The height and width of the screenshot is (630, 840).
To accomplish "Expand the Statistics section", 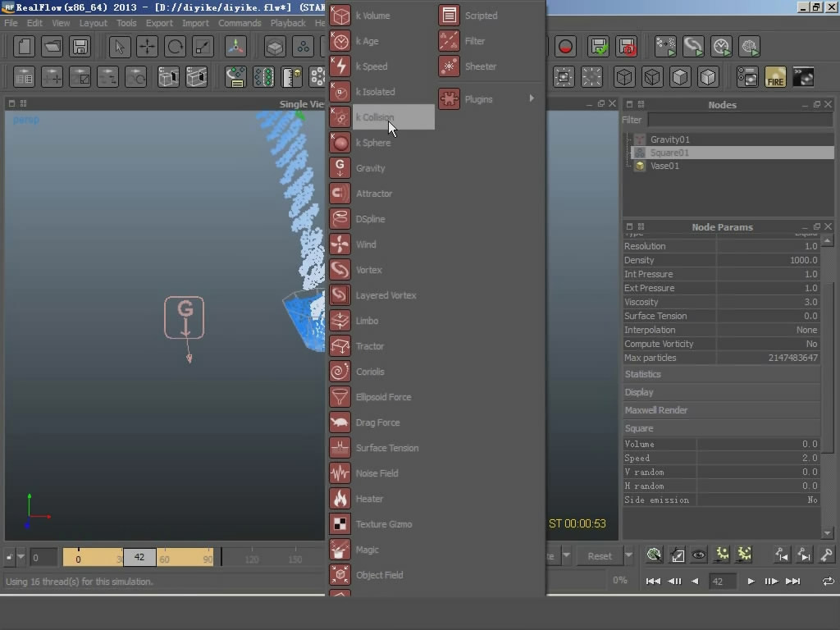I will tap(722, 374).
